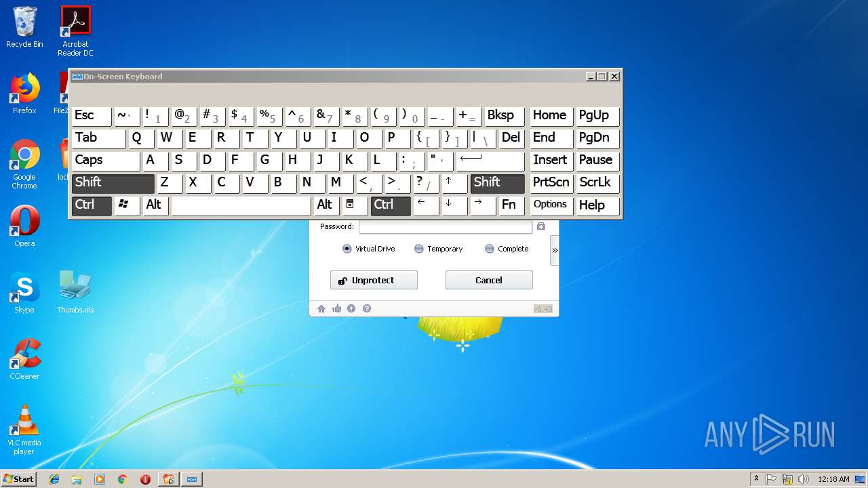
Task: Open the Acrobat Reader DC desktop icon
Action: click(75, 31)
